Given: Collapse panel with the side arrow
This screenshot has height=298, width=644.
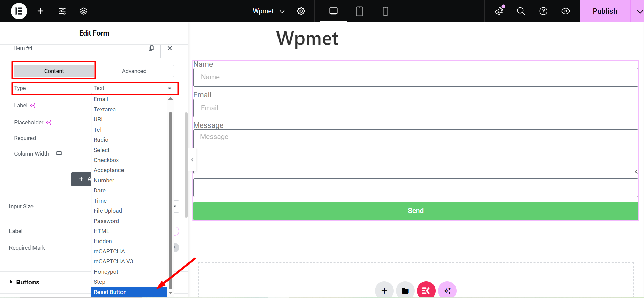Looking at the screenshot, I should pos(192,160).
